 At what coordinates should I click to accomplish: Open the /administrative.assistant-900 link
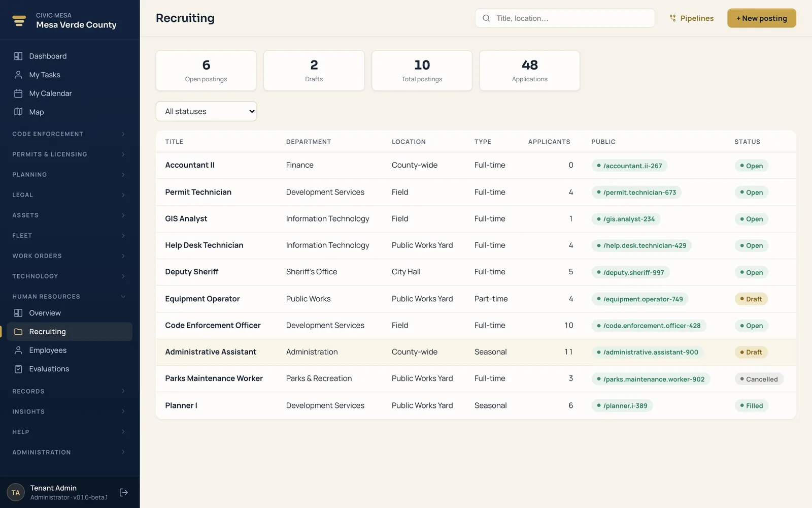pos(648,352)
